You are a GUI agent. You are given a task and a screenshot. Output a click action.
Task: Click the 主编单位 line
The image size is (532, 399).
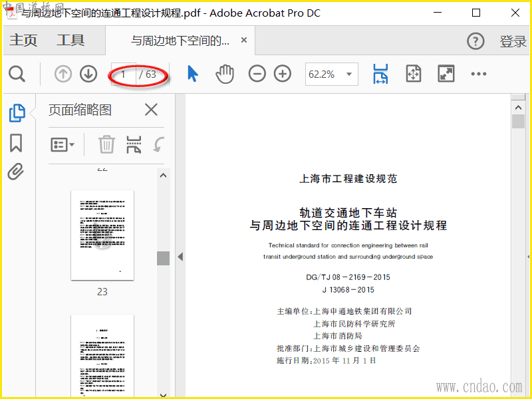344,311
